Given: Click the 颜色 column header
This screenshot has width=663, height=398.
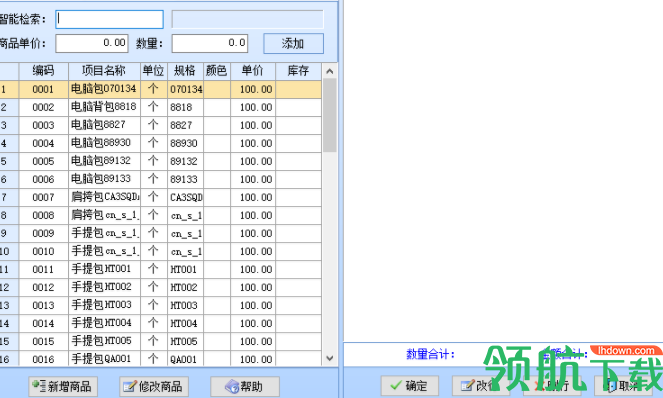Looking at the screenshot, I should 216,71.
